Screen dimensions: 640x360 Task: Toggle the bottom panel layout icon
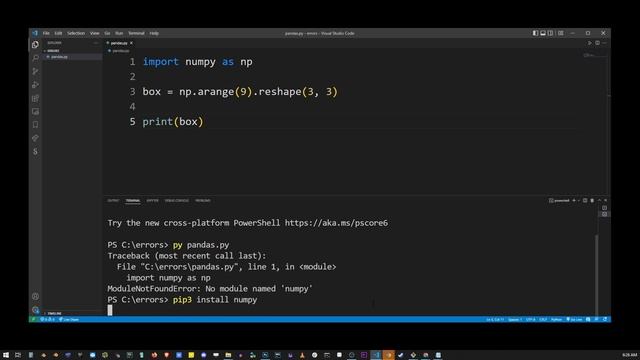coord(543,33)
